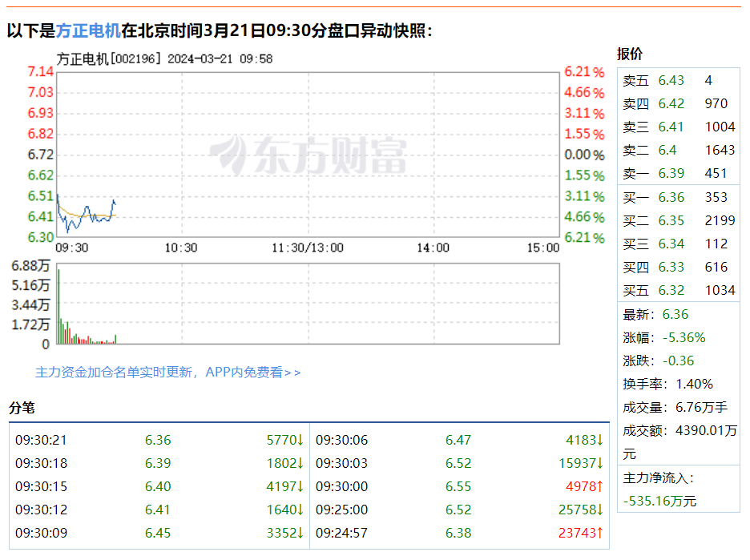
Task: Click the 7.14 top price axis label
Action: click(41, 71)
